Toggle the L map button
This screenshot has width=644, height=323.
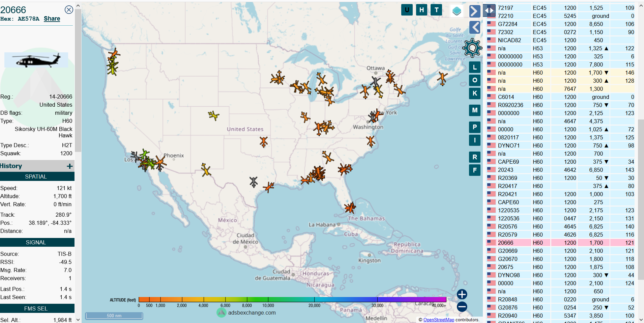click(x=475, y=67)
